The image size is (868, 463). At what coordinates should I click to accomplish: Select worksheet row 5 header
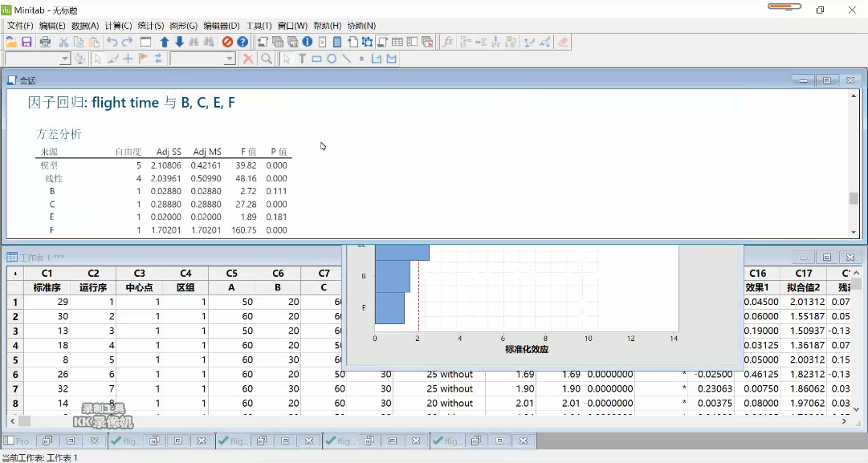click(x=15, y=359)
